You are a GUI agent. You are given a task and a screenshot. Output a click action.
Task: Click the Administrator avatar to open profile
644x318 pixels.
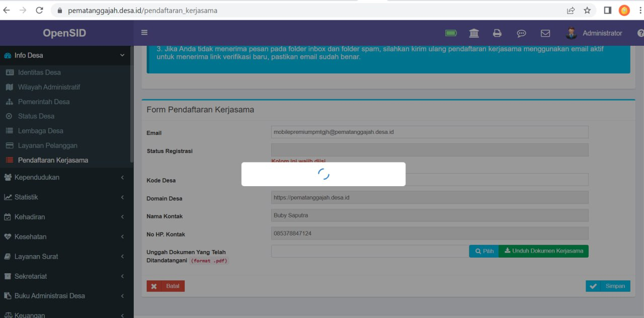point(571,33)
